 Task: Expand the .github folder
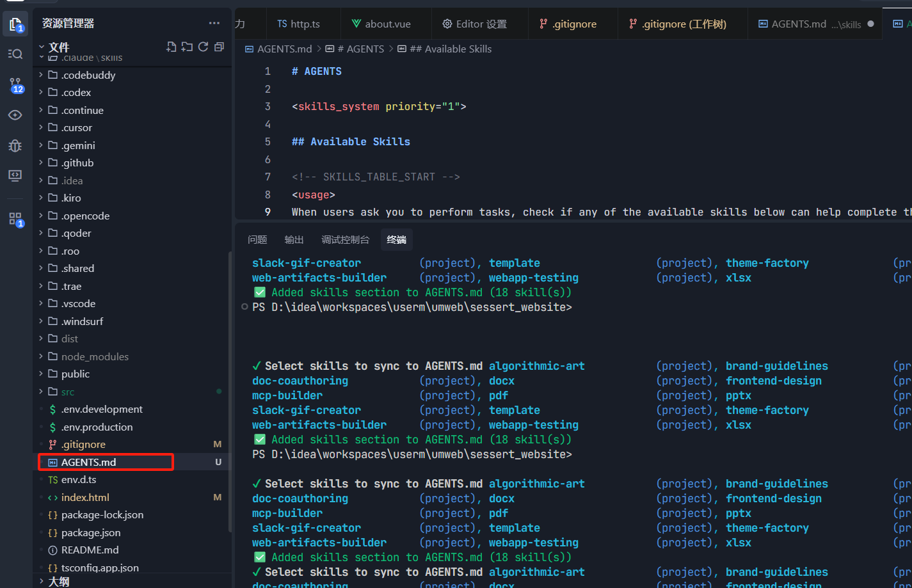pos(77,163)
